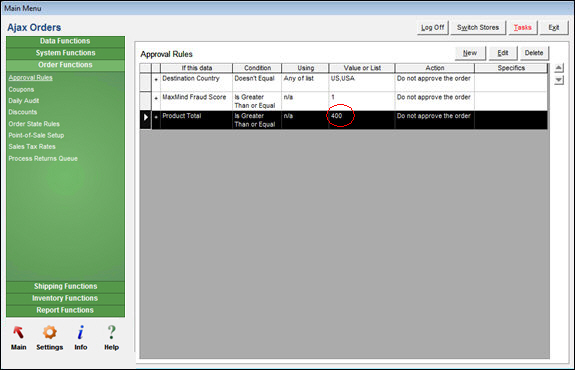This screenshot has width=575, height=370.
Task: Move the selected rule down with the arrow
Action: click(x=558, y=80)
